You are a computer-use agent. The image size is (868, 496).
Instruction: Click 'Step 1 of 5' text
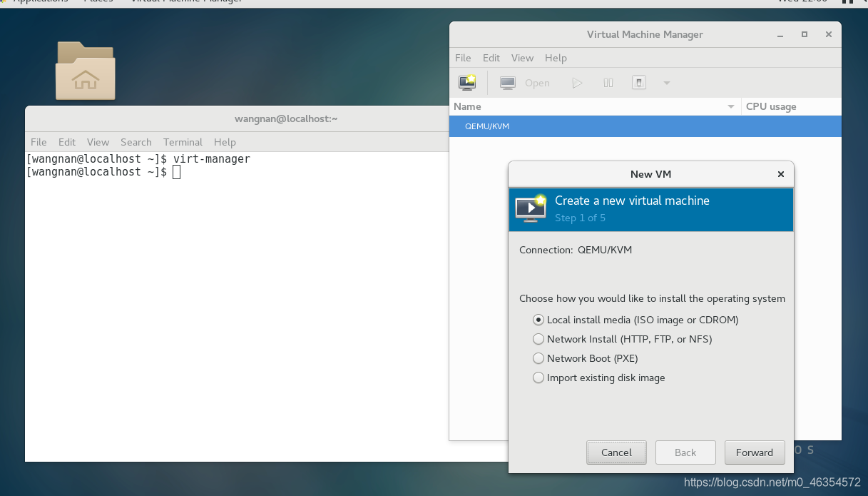(x=580, y=218)
